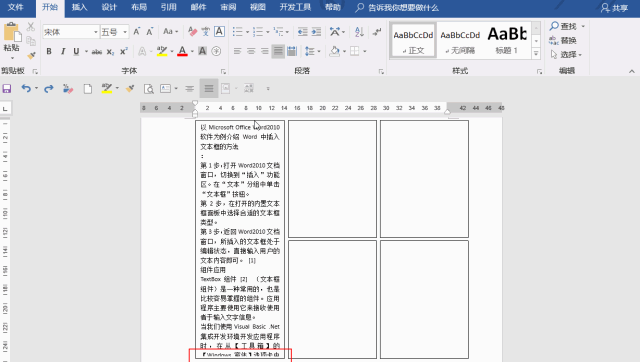
Task: Justify text in paragraph group
Action: click(x=278, y=51)
